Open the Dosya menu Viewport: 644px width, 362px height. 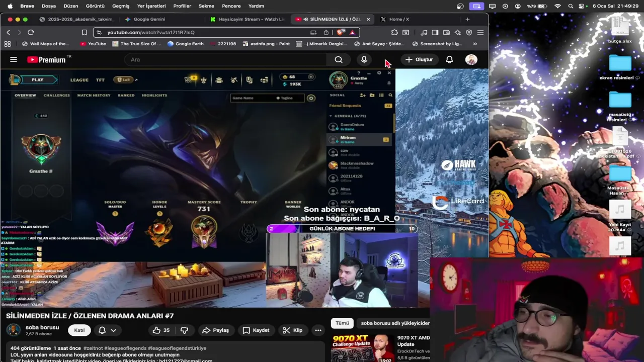49,6
